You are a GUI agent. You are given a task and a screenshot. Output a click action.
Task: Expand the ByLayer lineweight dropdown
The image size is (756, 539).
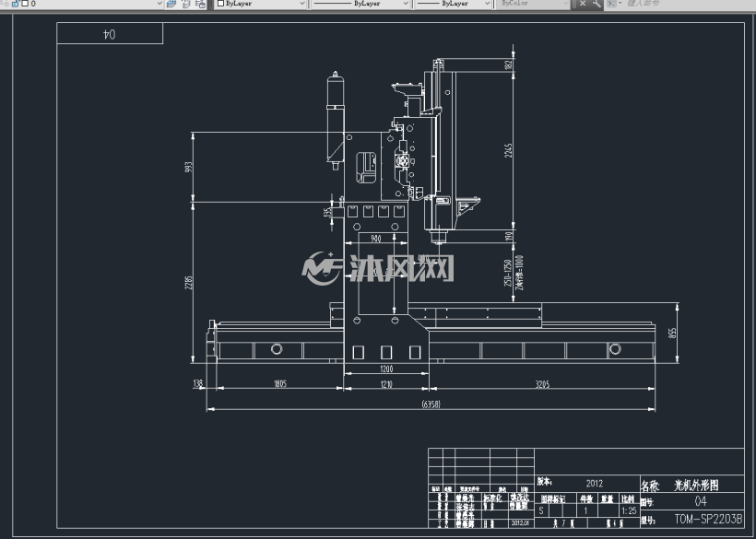click(x=453, y=4)
